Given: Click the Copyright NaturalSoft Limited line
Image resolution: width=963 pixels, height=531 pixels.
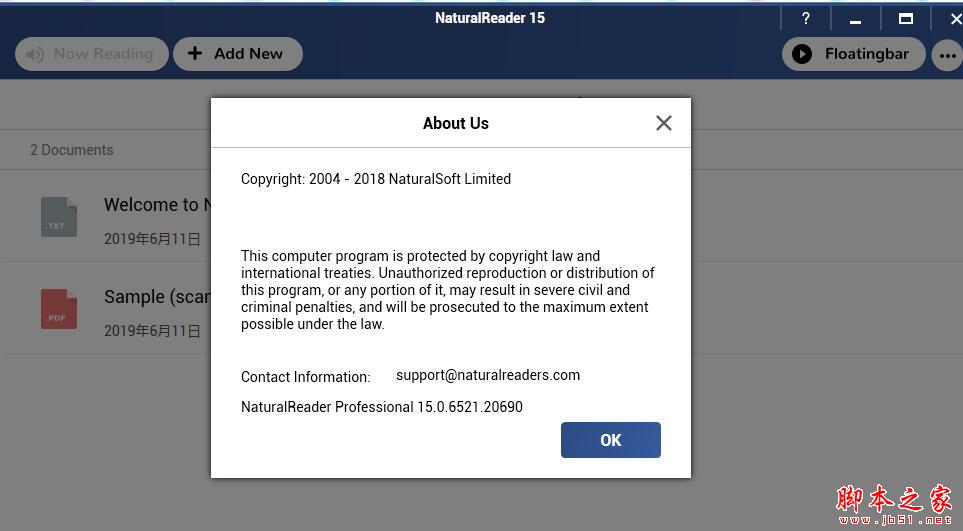Looking at the screenshot, I should [x=376, y=179].
